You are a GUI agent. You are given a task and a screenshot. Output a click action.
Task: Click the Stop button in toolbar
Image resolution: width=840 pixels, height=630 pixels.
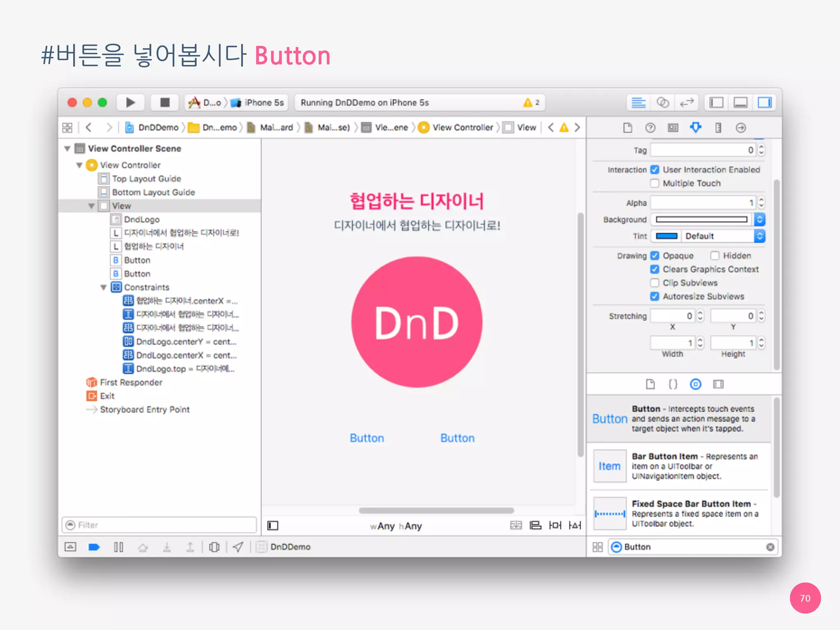[164, 103]
